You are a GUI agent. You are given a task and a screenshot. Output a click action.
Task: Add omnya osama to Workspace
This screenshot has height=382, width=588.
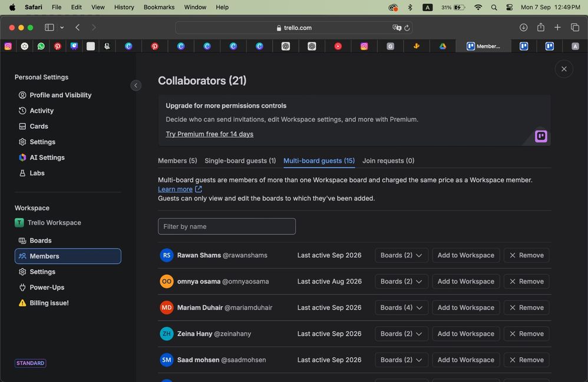466,281
